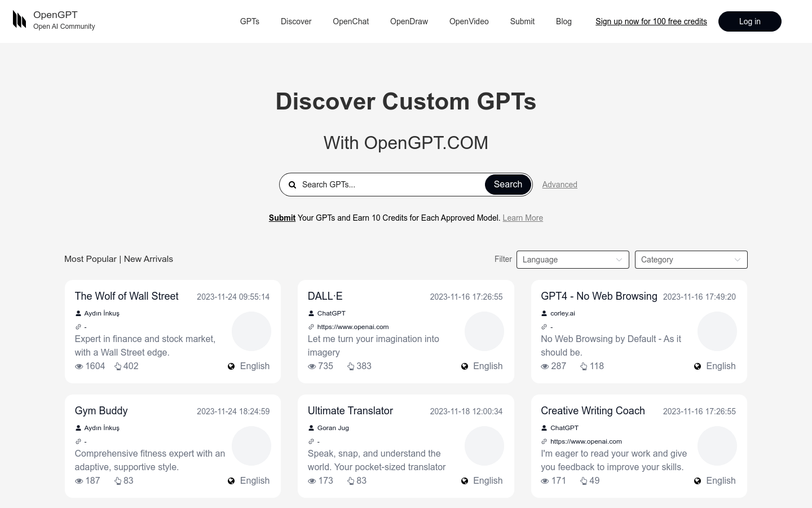This screenshot has height=508, width=812.
Task: Click the OpenGPT site name text
Action: tap(55, 15)
